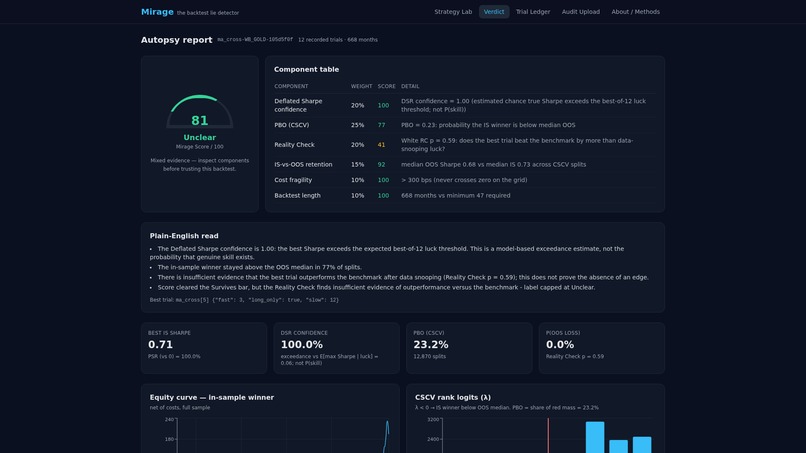Click the WEIGHT column header
The image size is (806, 453).
click(361, 86)
